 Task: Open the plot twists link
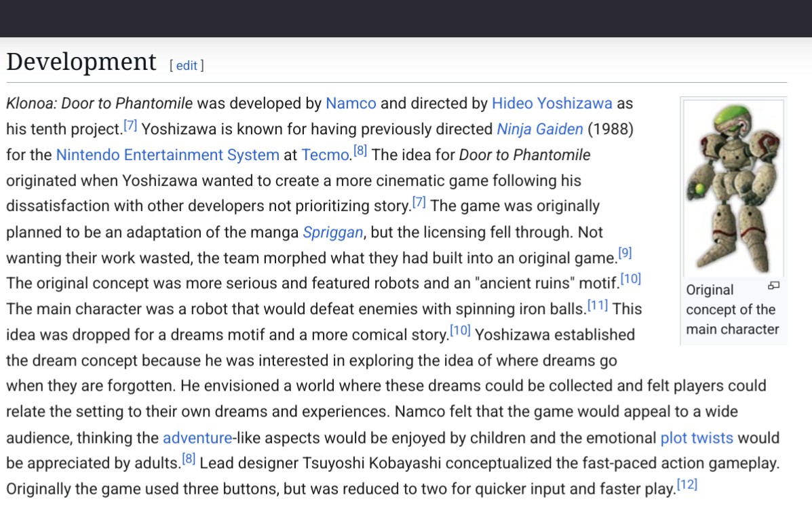click(697, 438)
